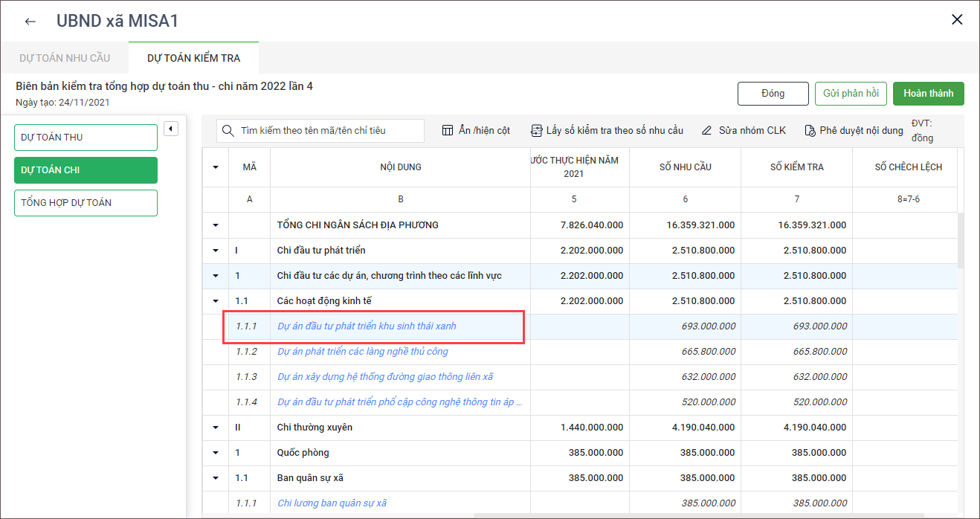Close the dialog with the X icon
The image size is (980, 519).
point(957,20)
